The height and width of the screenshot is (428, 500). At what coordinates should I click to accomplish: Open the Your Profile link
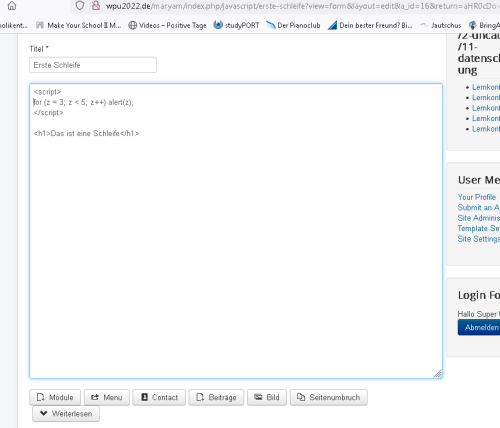tap(477, 197)
